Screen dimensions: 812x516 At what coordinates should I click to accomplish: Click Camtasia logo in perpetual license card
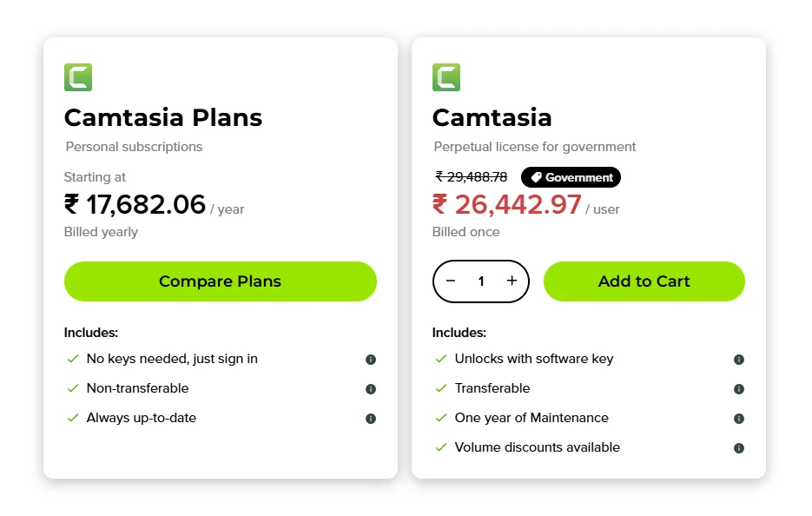(446, 77)
